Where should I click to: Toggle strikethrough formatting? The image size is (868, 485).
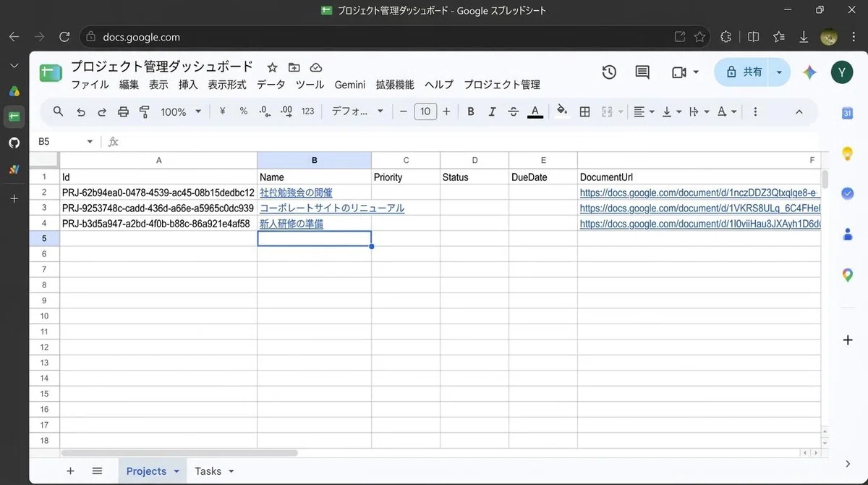click(x=514, y=111)
